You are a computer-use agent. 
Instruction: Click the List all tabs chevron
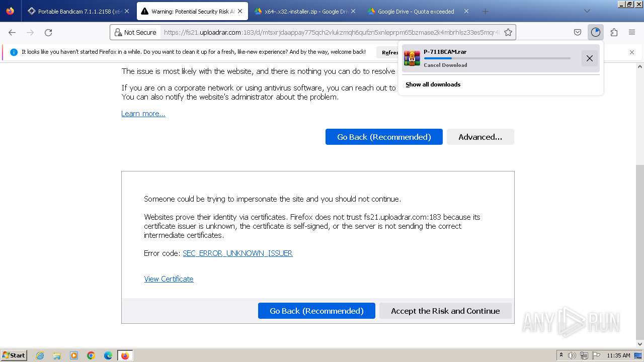pos(587,11)
